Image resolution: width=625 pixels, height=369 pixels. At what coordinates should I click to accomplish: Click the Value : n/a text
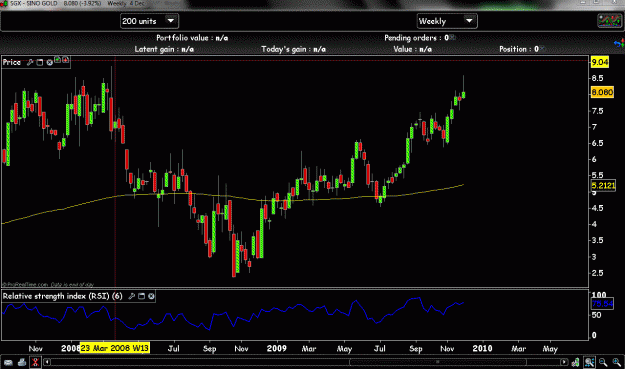pyautogui.click(x=413, y=49)
